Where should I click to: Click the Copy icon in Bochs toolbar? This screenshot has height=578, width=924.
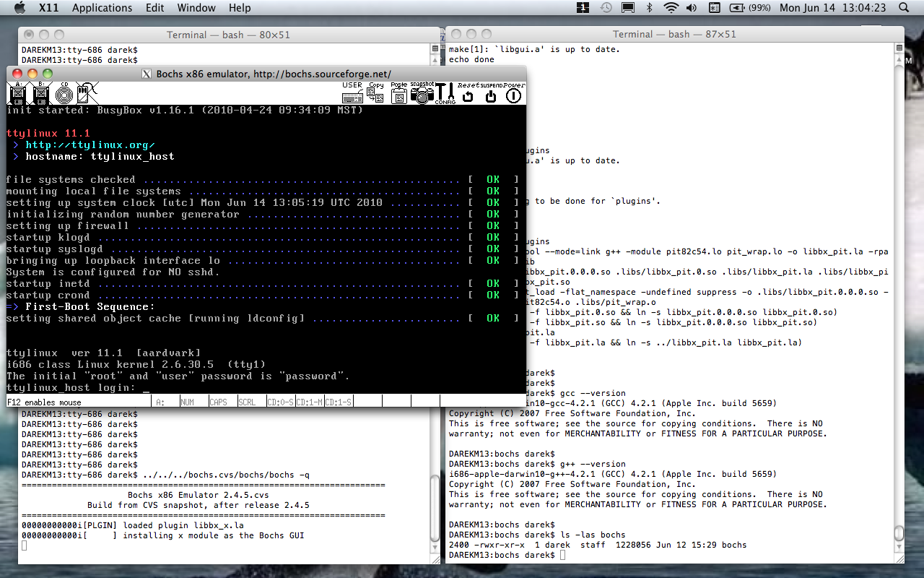pyautogui.click(x=376, y=92)
